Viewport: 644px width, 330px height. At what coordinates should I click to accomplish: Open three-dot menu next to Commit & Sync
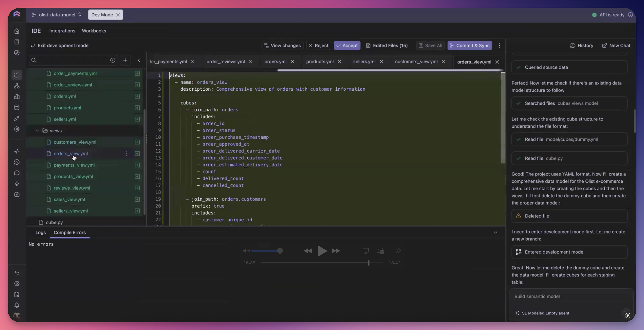(x=499, y=45)
